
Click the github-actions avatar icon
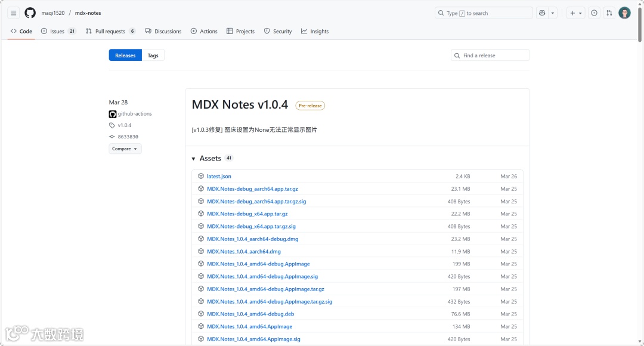113,114
